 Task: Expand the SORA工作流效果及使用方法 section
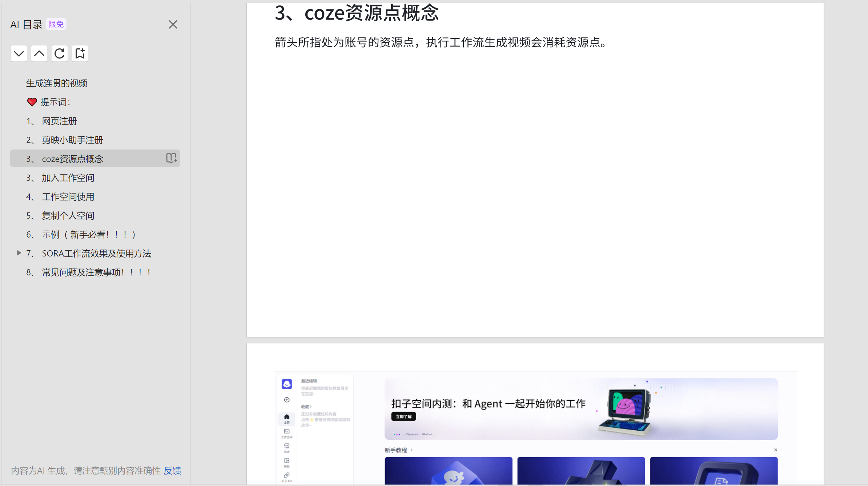click(19, 253)
